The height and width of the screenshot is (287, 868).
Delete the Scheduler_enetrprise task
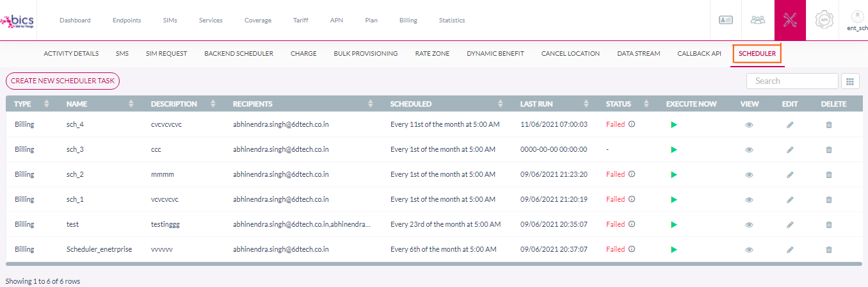coord(829,250)
